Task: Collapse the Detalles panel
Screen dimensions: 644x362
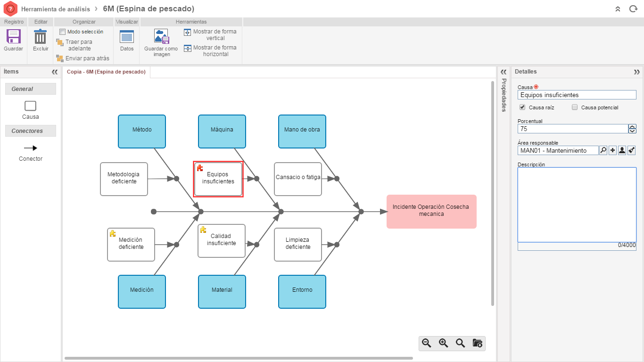Action: (x=637, y=72)
